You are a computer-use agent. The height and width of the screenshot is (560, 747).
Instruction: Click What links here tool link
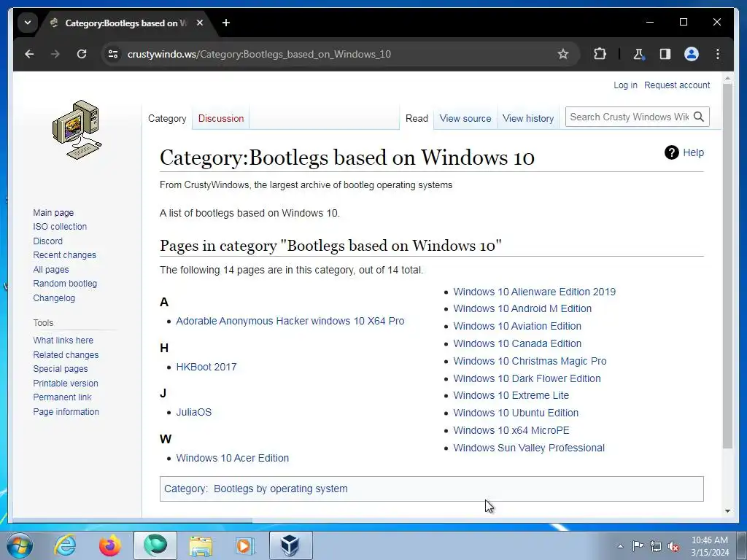(x=63, y=341)
